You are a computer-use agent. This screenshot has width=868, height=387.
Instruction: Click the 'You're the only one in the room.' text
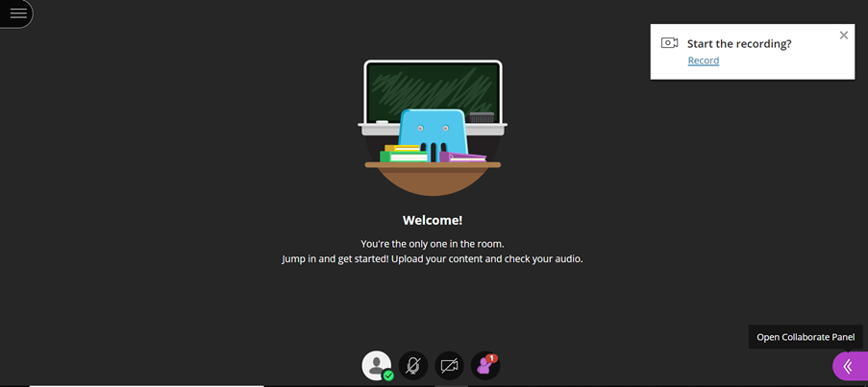(433, 244)
